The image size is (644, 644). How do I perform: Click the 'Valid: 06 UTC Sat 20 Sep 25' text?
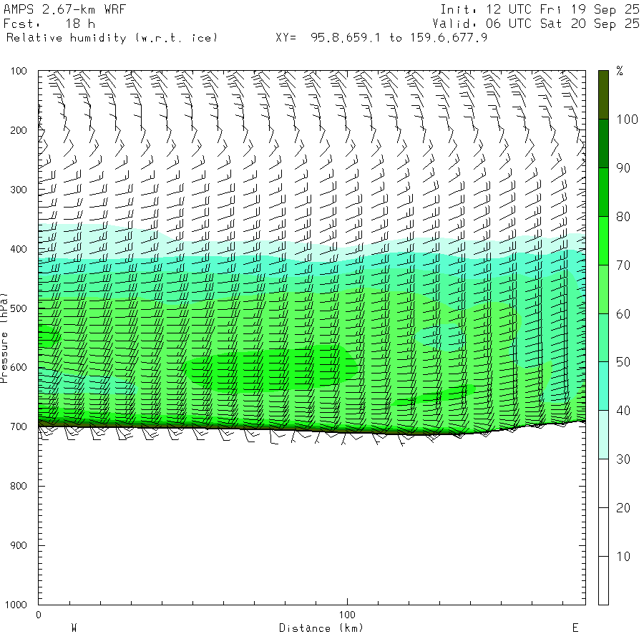pyautogui.click(x=536, y=24)
